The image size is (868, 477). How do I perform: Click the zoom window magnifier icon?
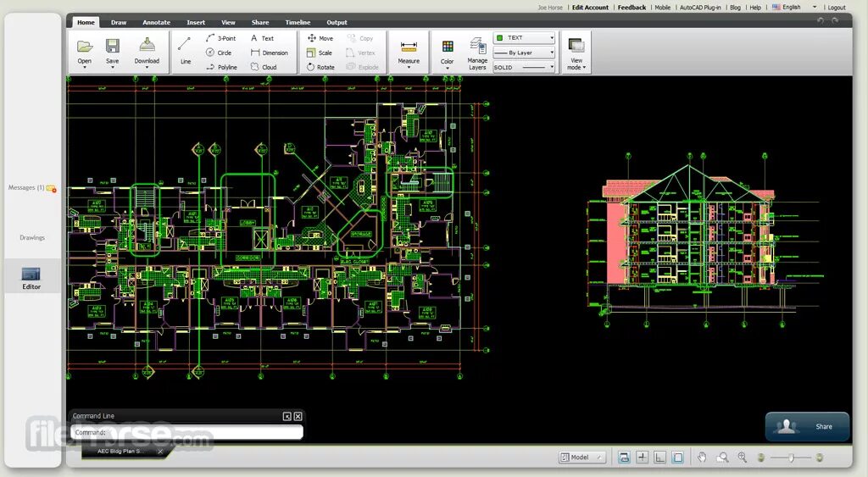point(722,457)
